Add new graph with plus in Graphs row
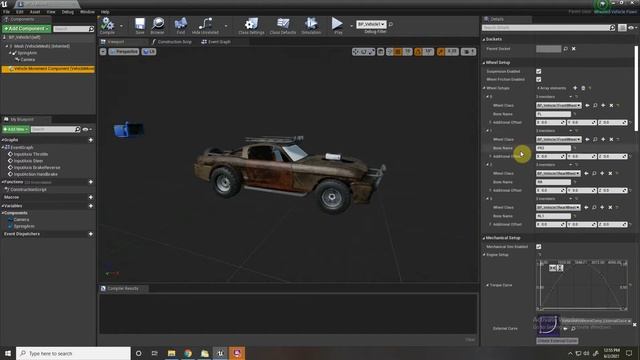The width and height of the screenshot is (640, 360). 91,140
